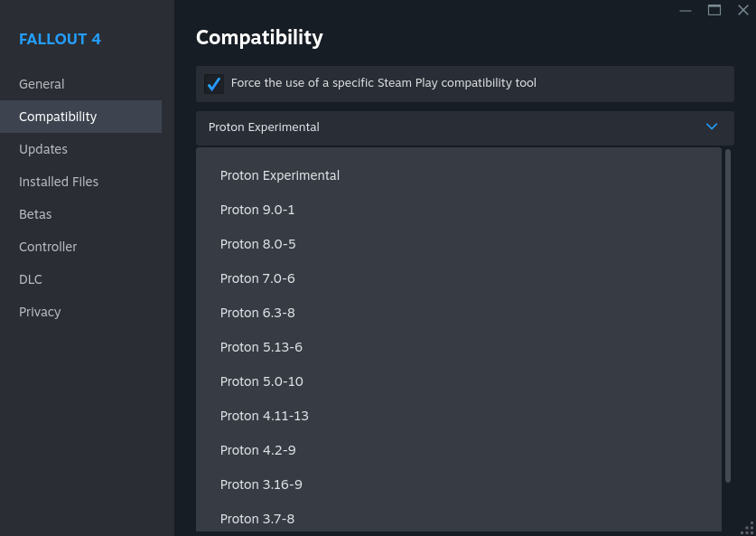The width and height of the screenshot is (756, 536).
Task: Open the General settings tab
Action: 42,84
